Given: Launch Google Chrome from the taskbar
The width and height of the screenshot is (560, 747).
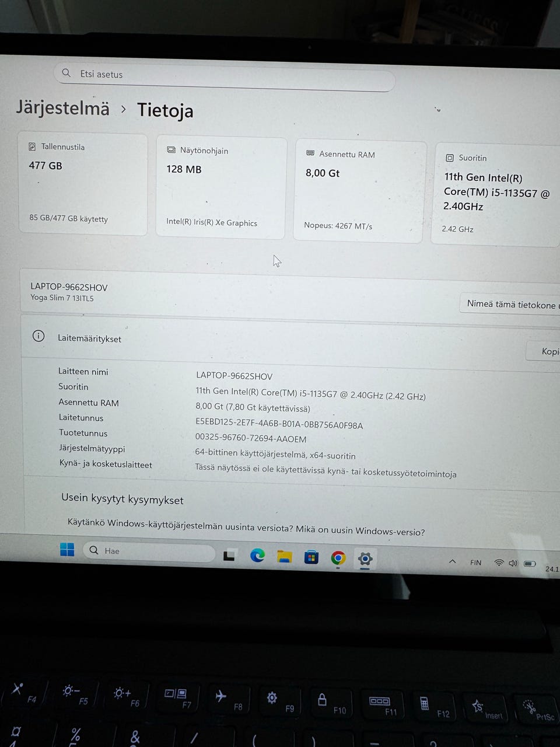Looking at the screenshot, I should pos(338,558).
